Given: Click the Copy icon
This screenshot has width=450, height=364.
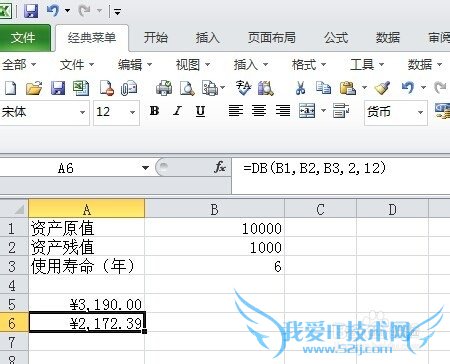Looking at the screenshot, I should [323, 88].
